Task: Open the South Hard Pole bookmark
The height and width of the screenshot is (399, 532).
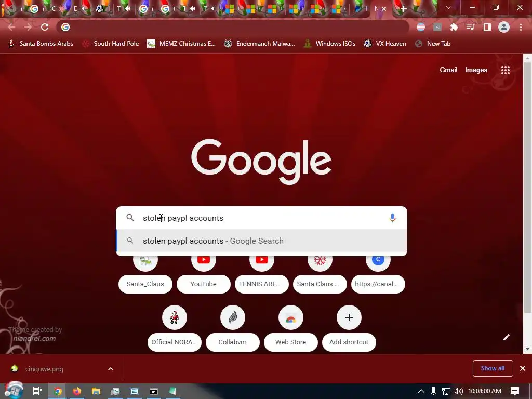Action: coord(111,44)
